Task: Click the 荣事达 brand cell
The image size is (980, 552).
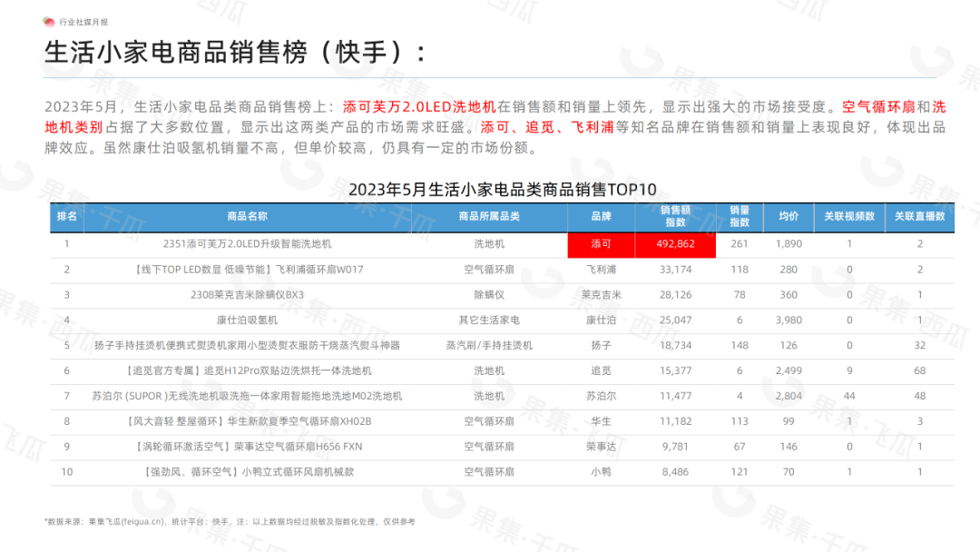Action: (601, 447)
